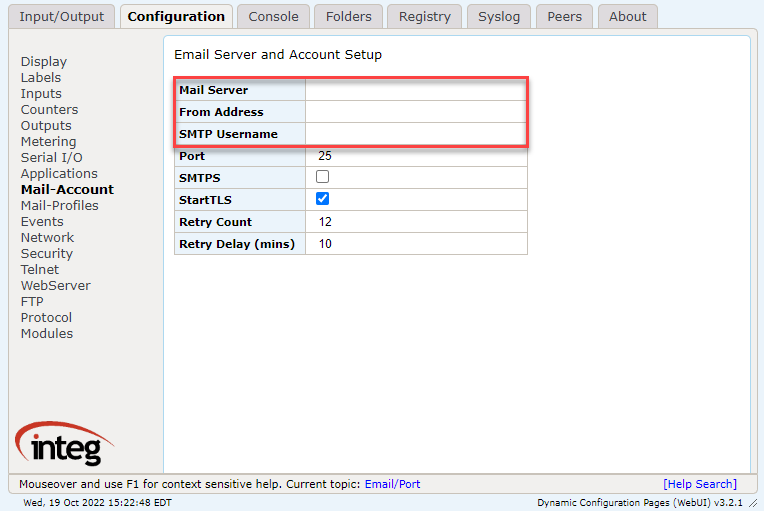Click the SMTP Username field

click(x=415, y=134)
